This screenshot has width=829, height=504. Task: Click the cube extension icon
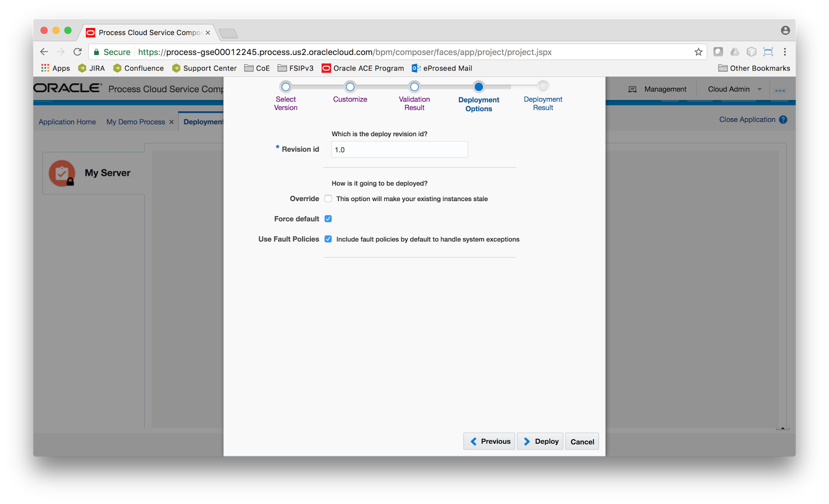[x=751, y=52]
